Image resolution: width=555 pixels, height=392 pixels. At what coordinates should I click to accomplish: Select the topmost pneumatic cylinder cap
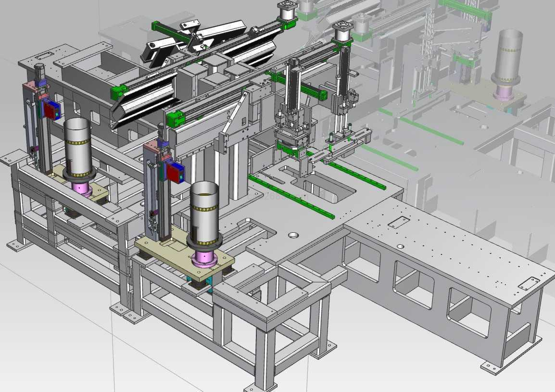(x=287, y=11)
